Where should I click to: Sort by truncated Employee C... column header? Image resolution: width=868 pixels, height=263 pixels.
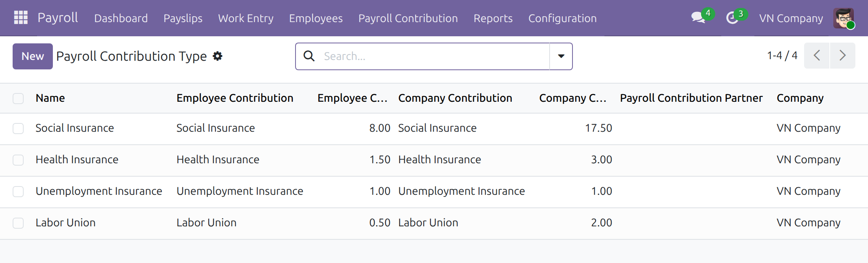click(x=352, y=98)
